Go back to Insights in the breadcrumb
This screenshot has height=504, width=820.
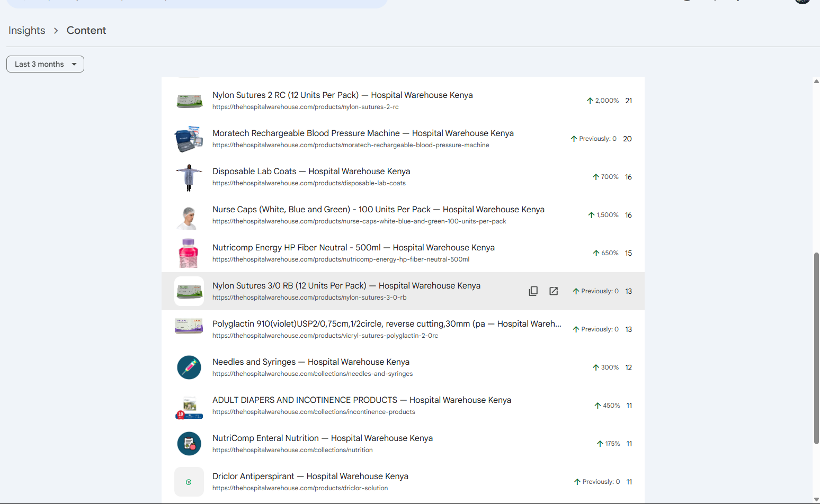click(27, 30)
